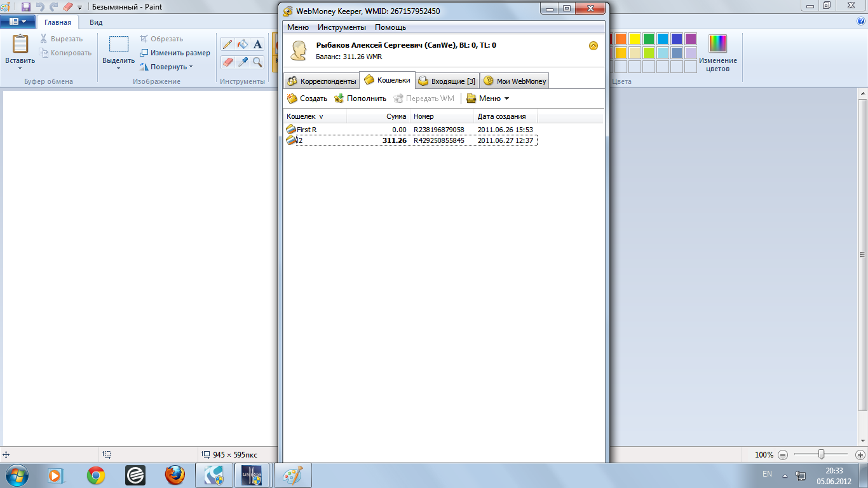The height and width of the screenshot is (488, 868).
Task: Select the Pencil tool
Action: tap(227, 44)
